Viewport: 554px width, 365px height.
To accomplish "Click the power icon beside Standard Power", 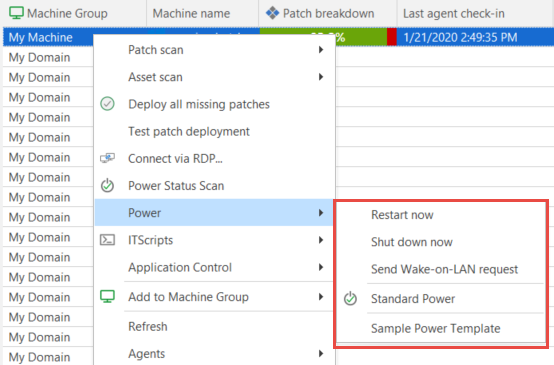I will (350, 299).
